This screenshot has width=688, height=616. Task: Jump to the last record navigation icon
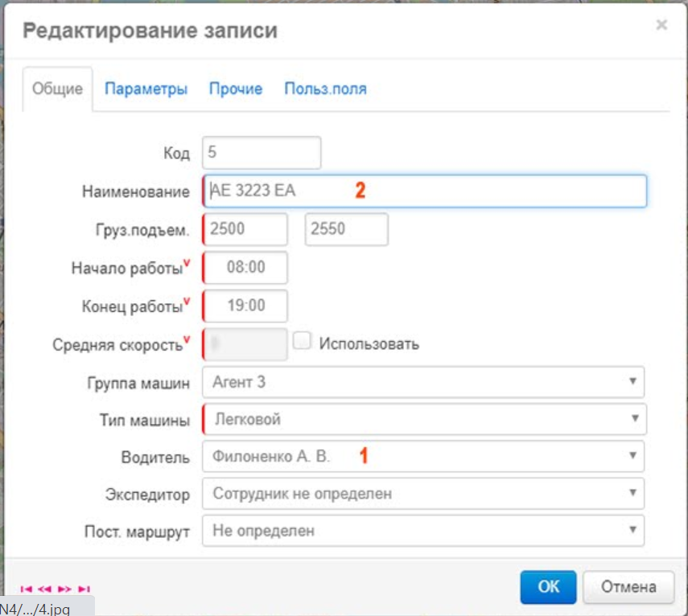84,589
